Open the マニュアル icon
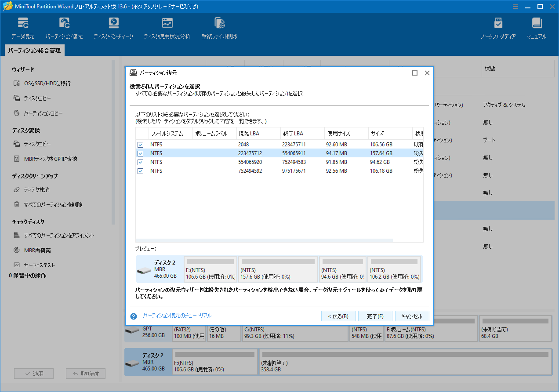The image size is (559, 392). pos(537,29)
